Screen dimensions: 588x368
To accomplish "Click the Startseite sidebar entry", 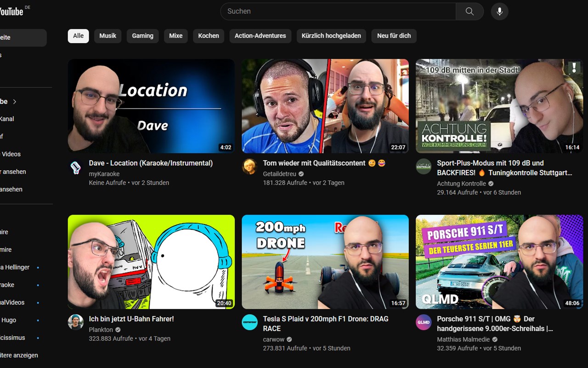I will (23, 38).
